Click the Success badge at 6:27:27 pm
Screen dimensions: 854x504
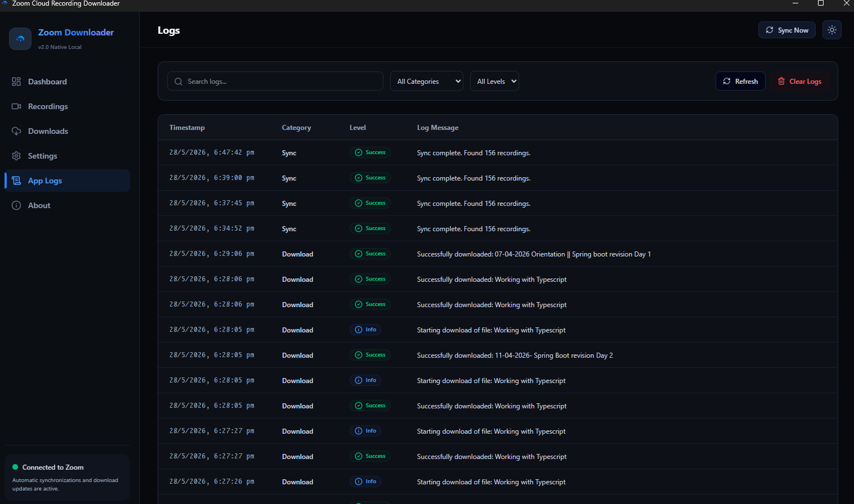tap(370, 456)
